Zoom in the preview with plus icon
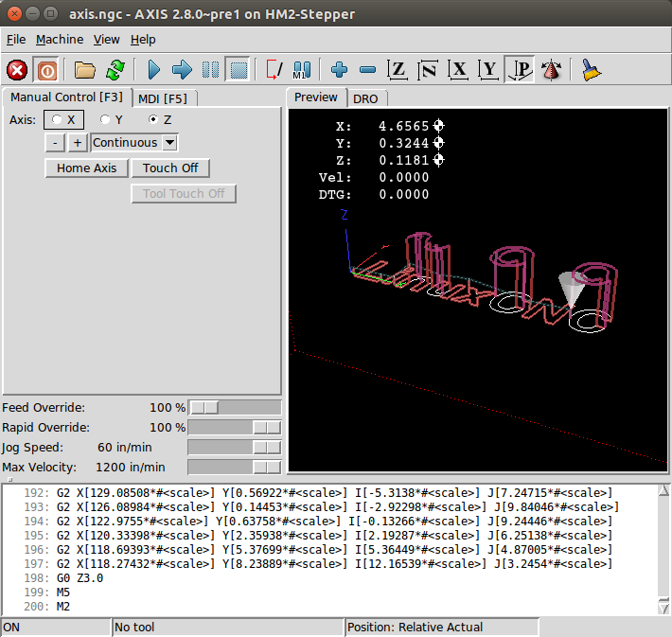This screenshot has width=672, height=637. click(340, 70)
